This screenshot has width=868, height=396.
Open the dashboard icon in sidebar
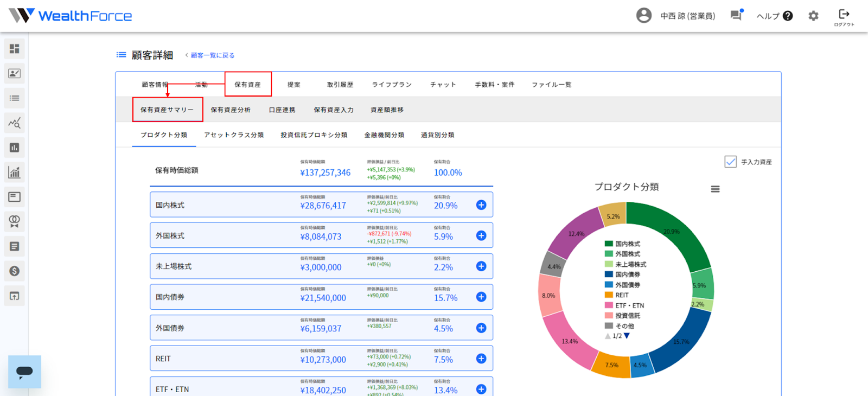(x=15, y=49)
